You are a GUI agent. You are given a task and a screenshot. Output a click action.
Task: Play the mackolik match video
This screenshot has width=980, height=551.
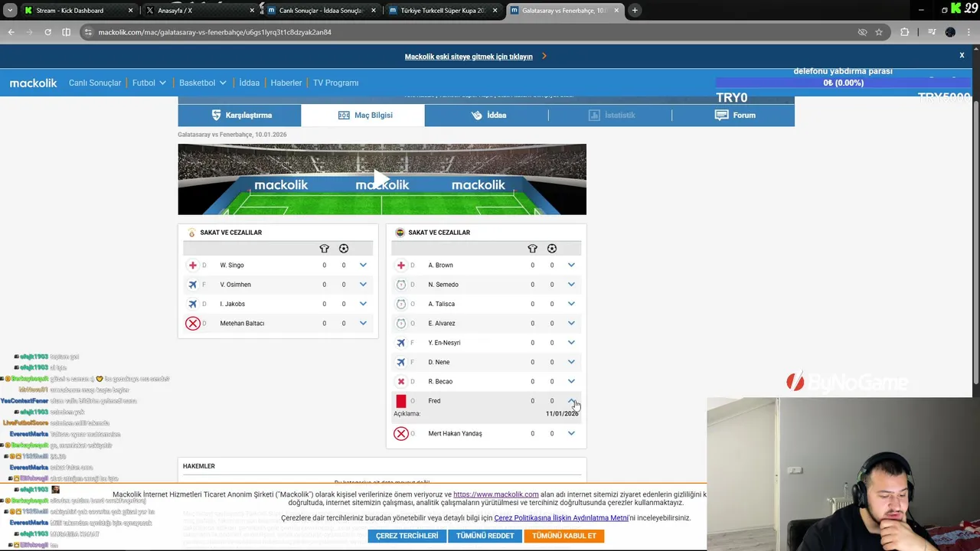382,179
